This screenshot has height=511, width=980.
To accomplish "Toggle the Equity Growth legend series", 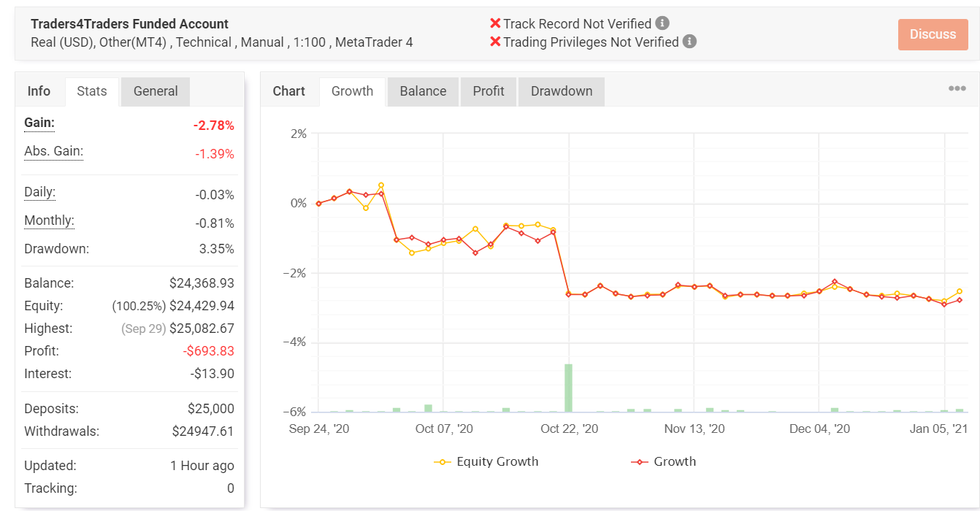I will pos(486,461).
